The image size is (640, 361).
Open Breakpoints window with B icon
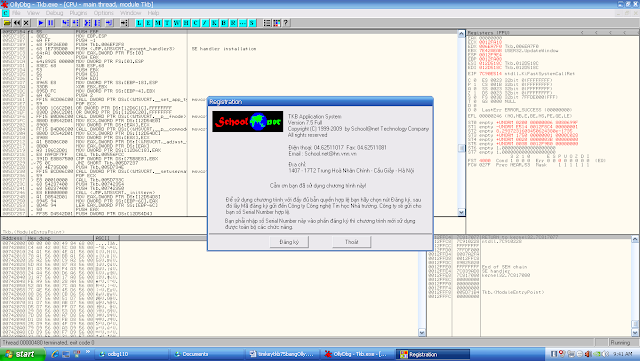224,23
